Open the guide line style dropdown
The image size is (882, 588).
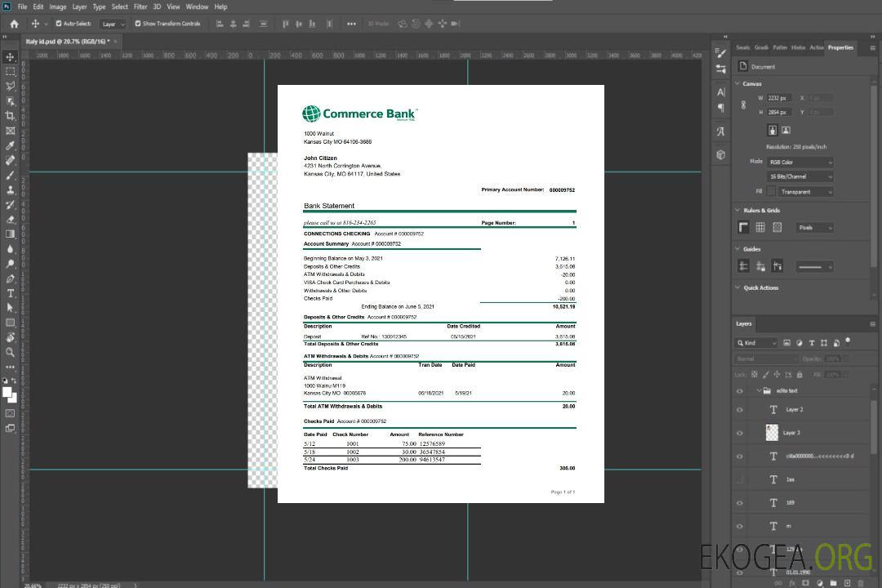815,267
